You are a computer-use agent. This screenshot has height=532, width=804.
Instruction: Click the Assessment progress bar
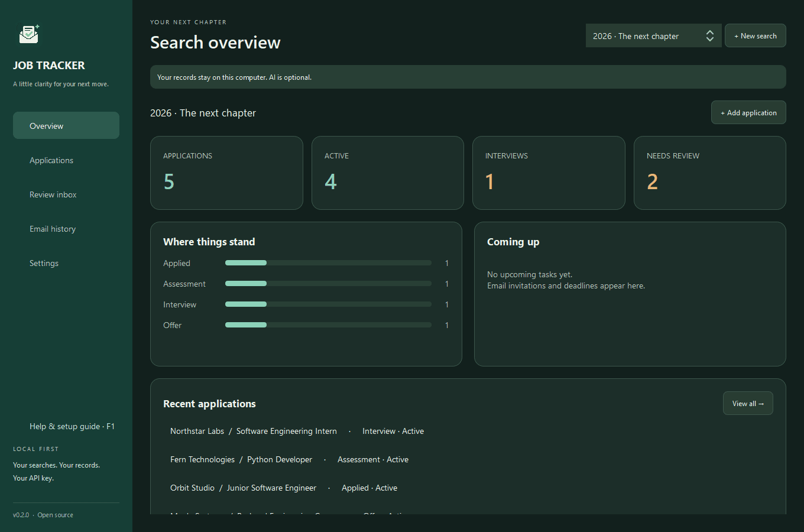pyautogui.click(x=328, y=284)
